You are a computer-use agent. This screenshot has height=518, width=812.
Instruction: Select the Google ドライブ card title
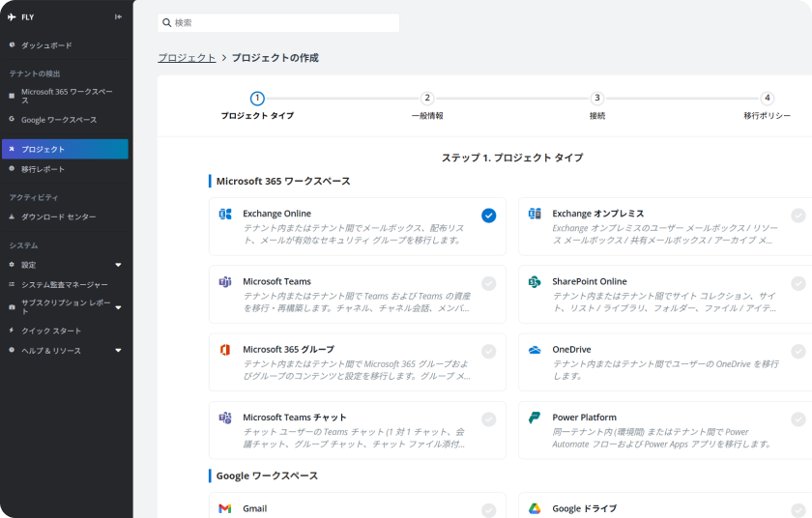(585, 508)
